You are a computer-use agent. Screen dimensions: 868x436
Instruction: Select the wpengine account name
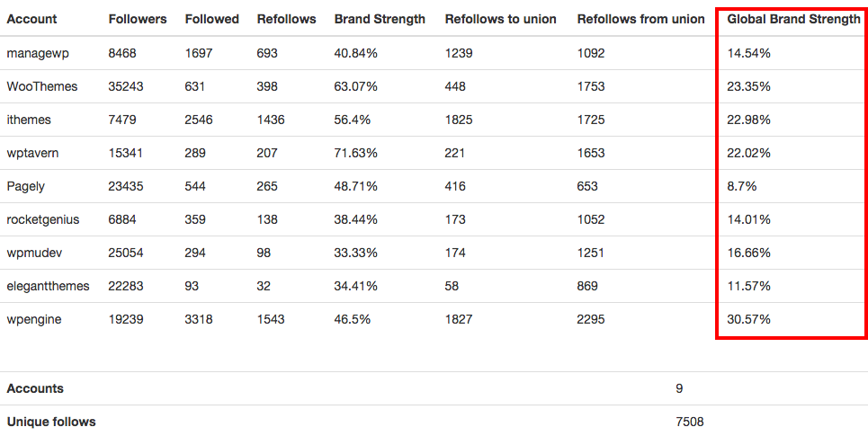pyautogui.click(x=34, y=319)
